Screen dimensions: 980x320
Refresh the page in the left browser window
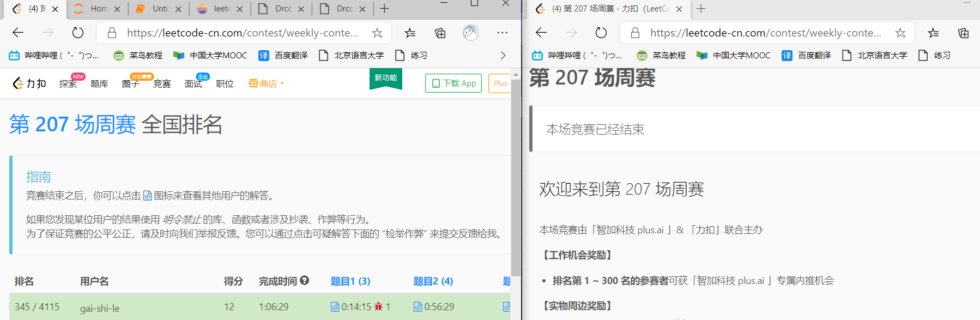[78, 33]
